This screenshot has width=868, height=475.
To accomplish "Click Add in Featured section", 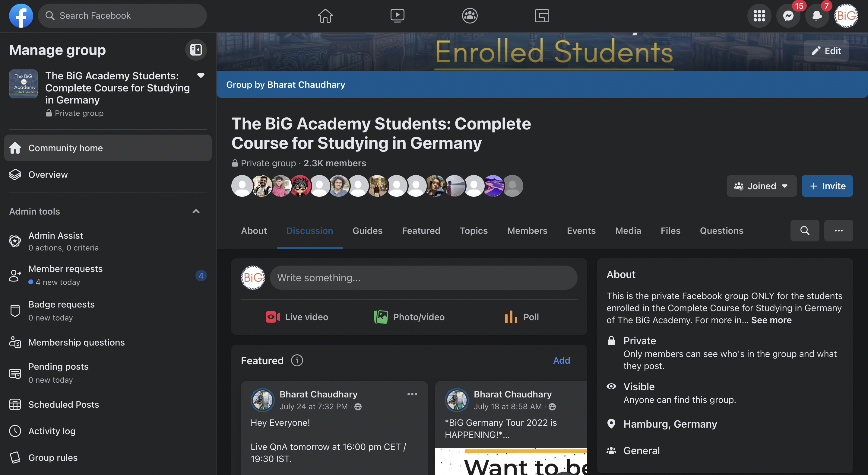I will (561, 360).
